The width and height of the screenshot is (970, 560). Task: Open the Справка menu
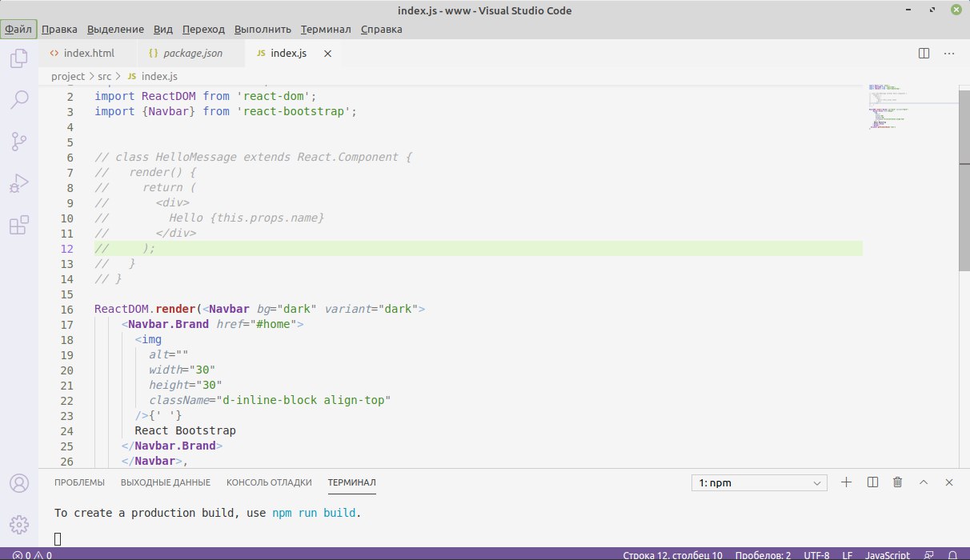pyautogui.click(x=381, y=30)
